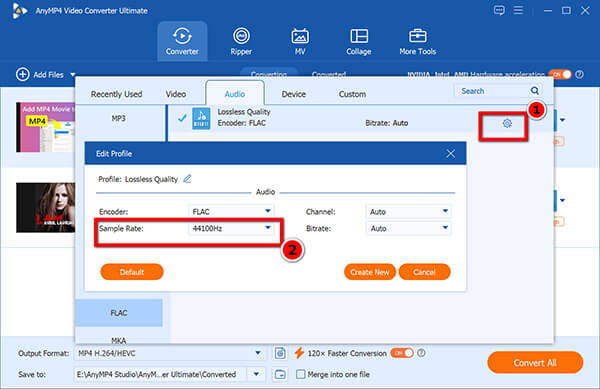Viewport: 600px width, 389px height.
Task: Open the hamburger menu in title bar
Action: pos(518,10)
